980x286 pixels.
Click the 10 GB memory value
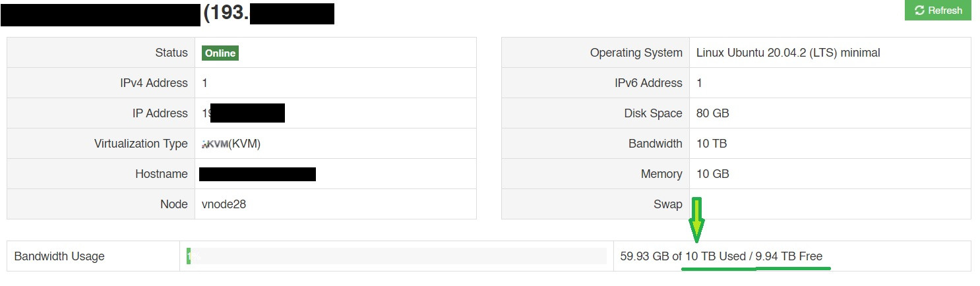(x=713, y=174)
